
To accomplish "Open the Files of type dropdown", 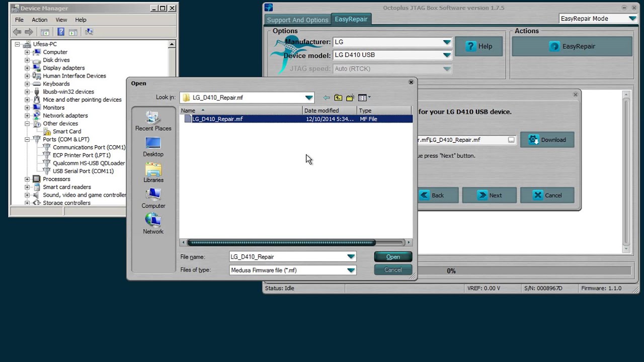I will pyautogui.click(x=292, y=270).
